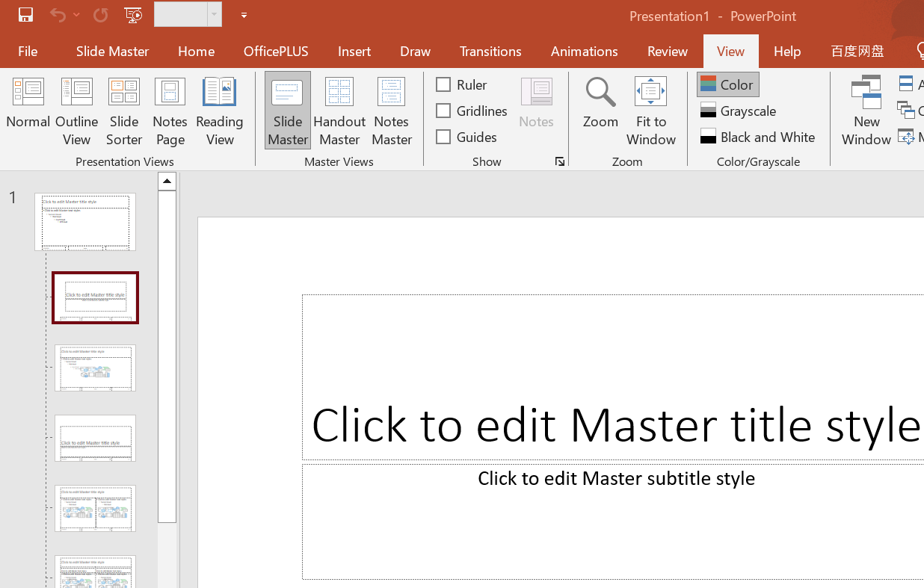Expand the Redo dropdown arrow
The width and height of the screenshot is (924, 588).
pos(76,14)
